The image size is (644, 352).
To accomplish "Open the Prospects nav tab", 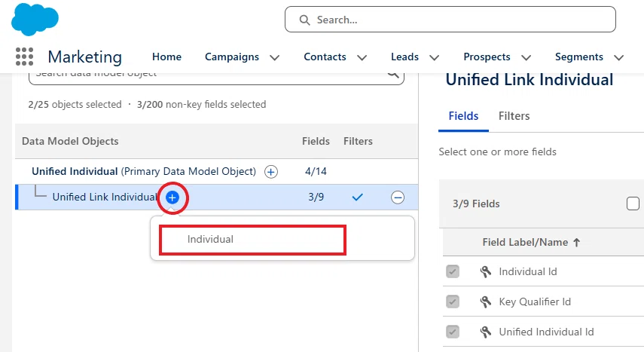I will 487,57.
